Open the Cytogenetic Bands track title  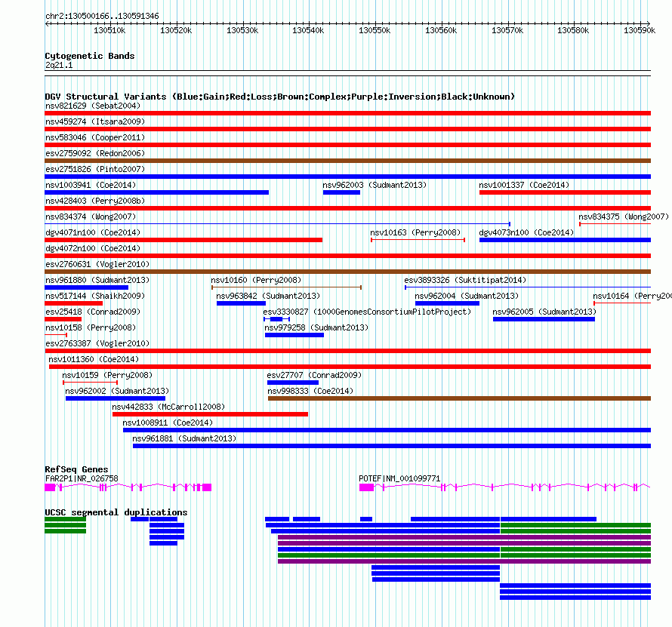pos(90,56)
